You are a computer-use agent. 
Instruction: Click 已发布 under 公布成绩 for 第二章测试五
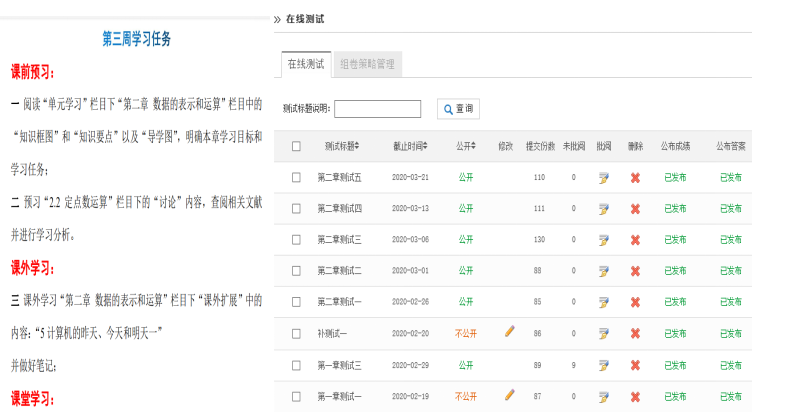pos(675,178)
